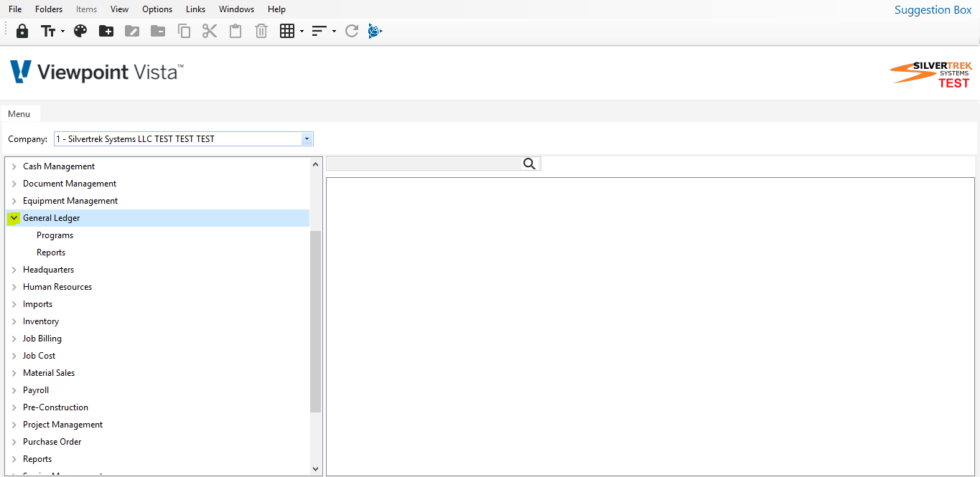Expand Material Sales tree node

pos(14,373)
